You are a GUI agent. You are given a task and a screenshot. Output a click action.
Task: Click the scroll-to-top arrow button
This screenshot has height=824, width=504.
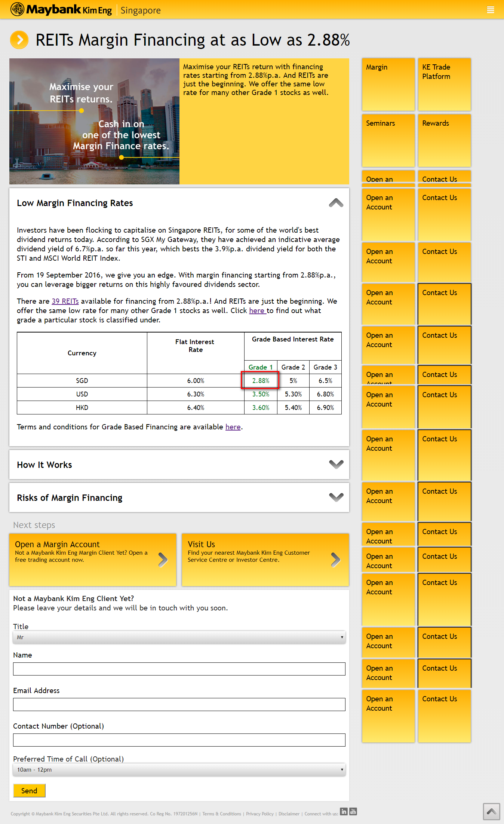(x=491, y=811)
